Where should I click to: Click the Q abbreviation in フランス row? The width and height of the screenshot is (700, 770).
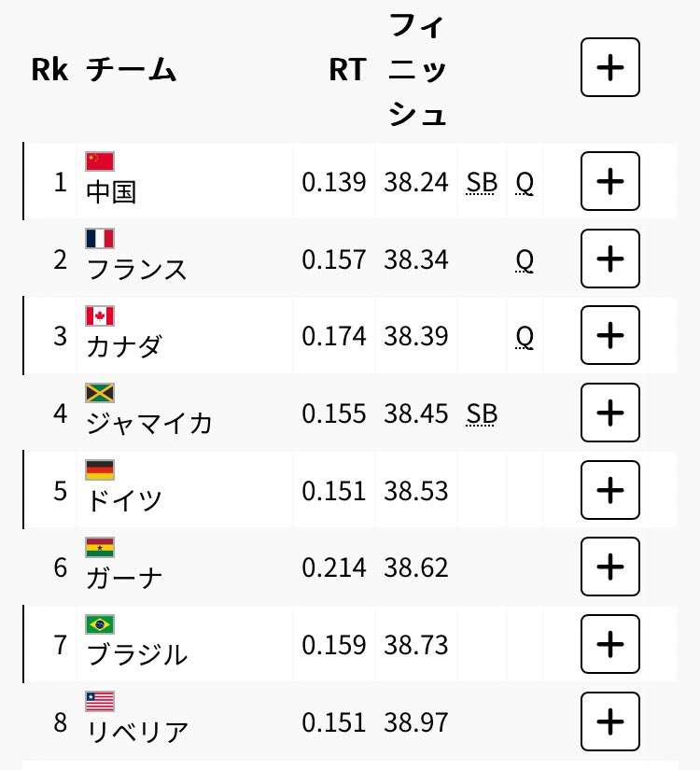pos(525,260)
